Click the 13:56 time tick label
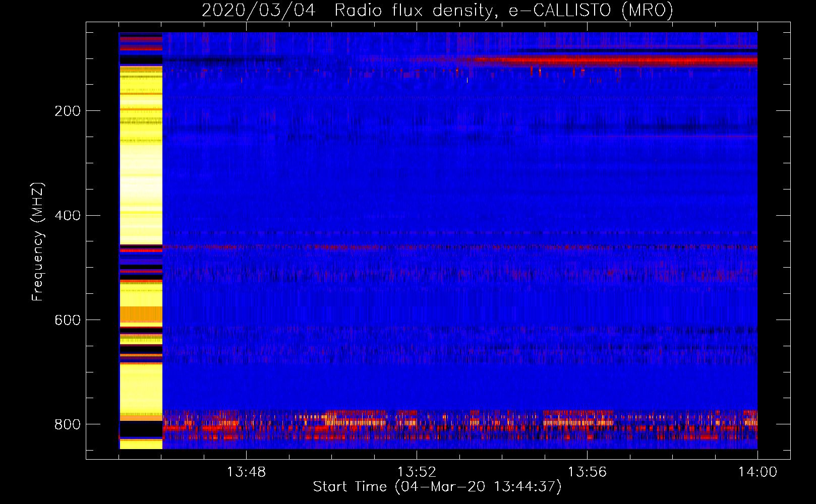816x504 pixels. click(x=587, y=472)
